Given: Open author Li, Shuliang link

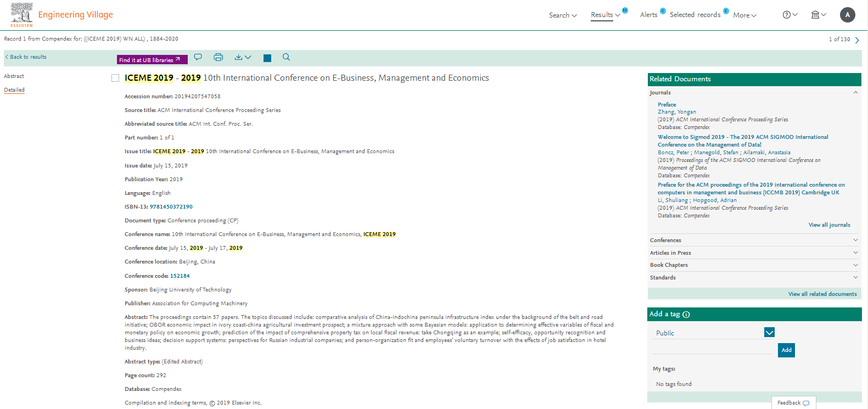Looking at the screenshot, I should [673, 200].
